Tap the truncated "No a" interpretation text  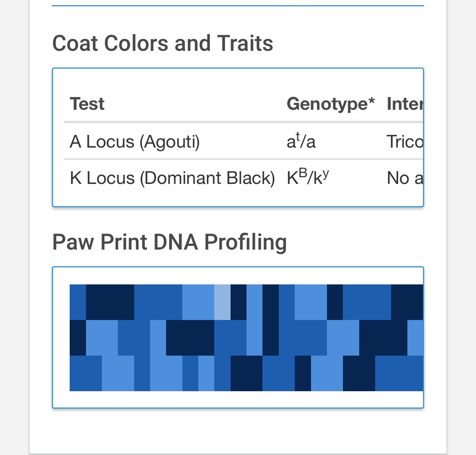[405, 178]
